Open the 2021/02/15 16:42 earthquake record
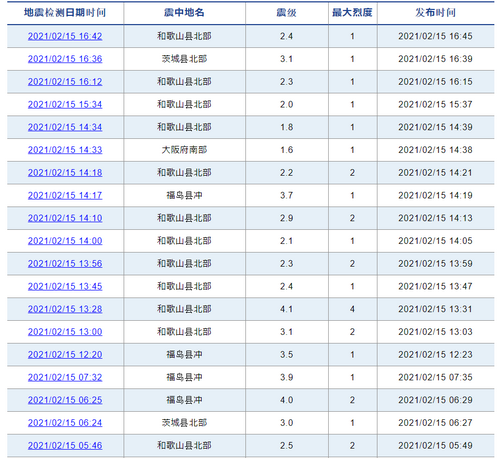500x458 pixels. coord(65,36)
